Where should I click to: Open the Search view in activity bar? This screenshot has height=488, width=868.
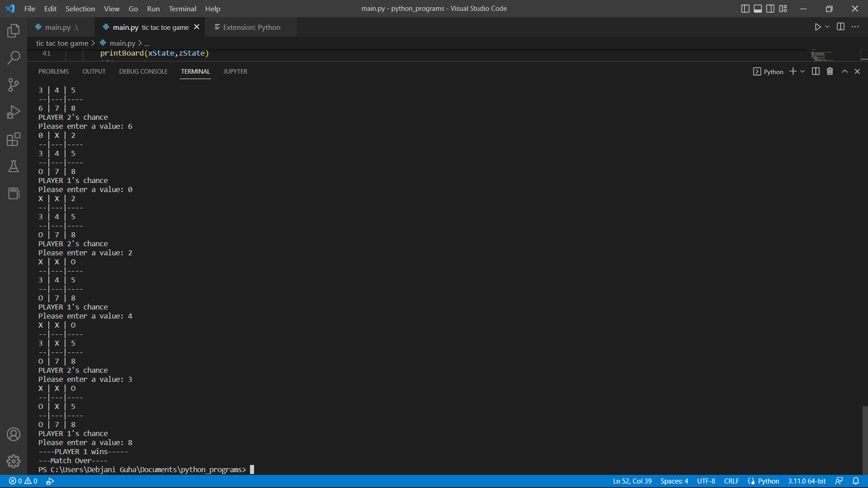coord(14,57)
